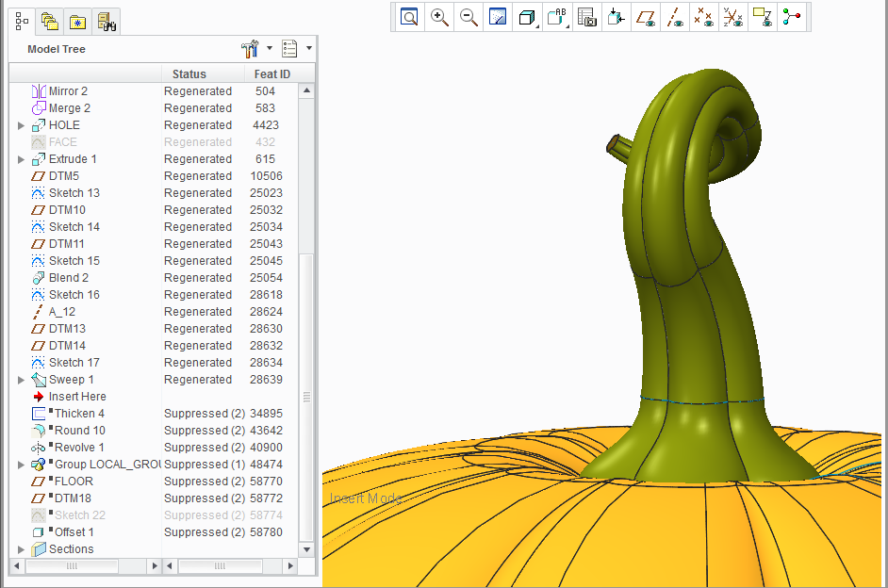Switch to the Folder Browser tab
The image size is (888, 588).
[x=50, y=22]
